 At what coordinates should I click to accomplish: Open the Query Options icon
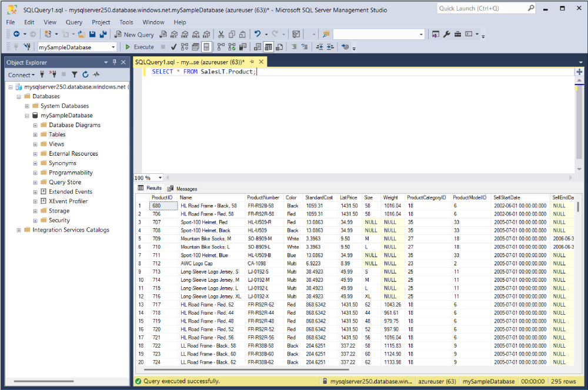pos(195,47)
